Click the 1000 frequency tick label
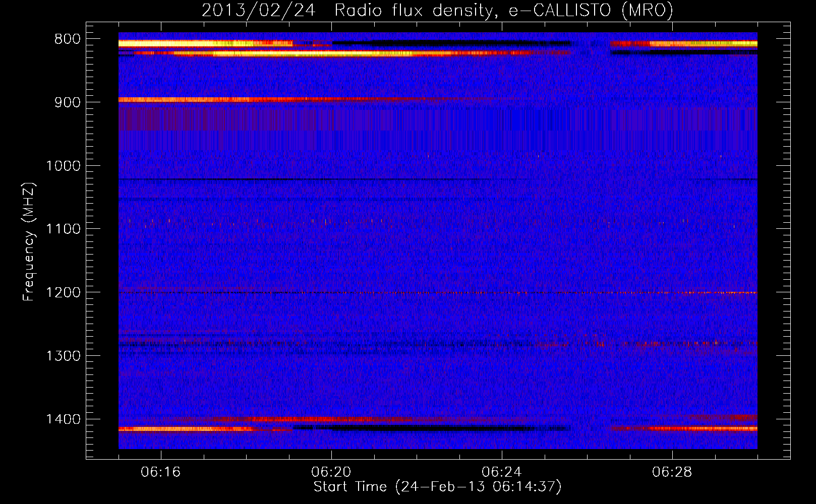 [x=63, y=166]
